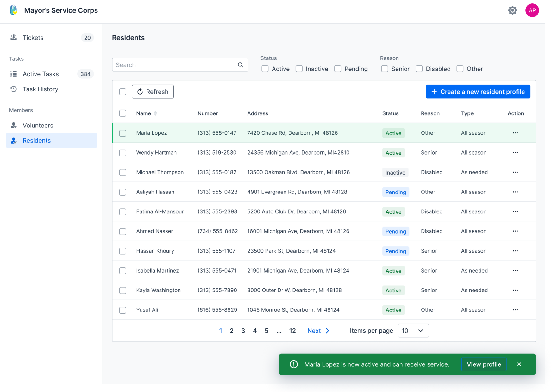Click the Pending badge for Ahmed Nasser

pyautogui.click(x=396, y=231)
